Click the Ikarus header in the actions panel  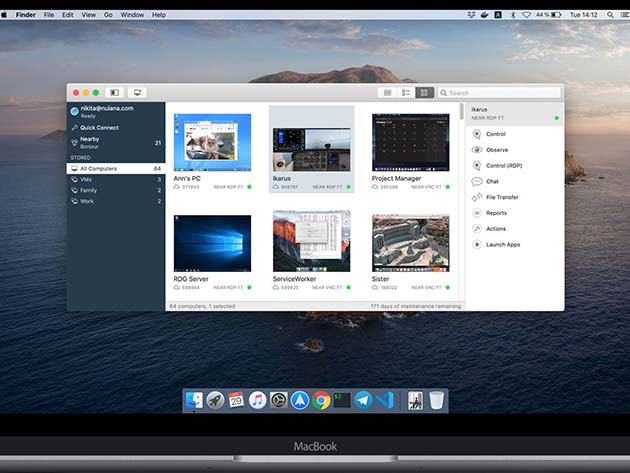(515, 113)
